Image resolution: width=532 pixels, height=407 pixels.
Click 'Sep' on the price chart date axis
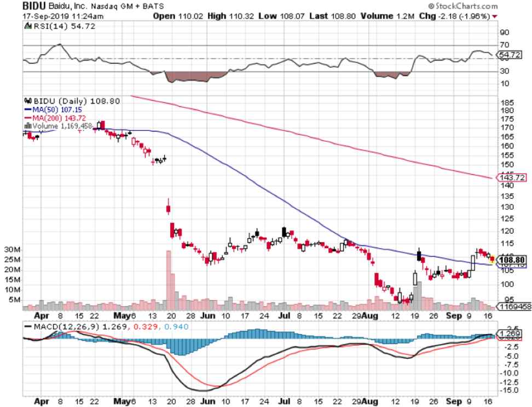(454, 316)
